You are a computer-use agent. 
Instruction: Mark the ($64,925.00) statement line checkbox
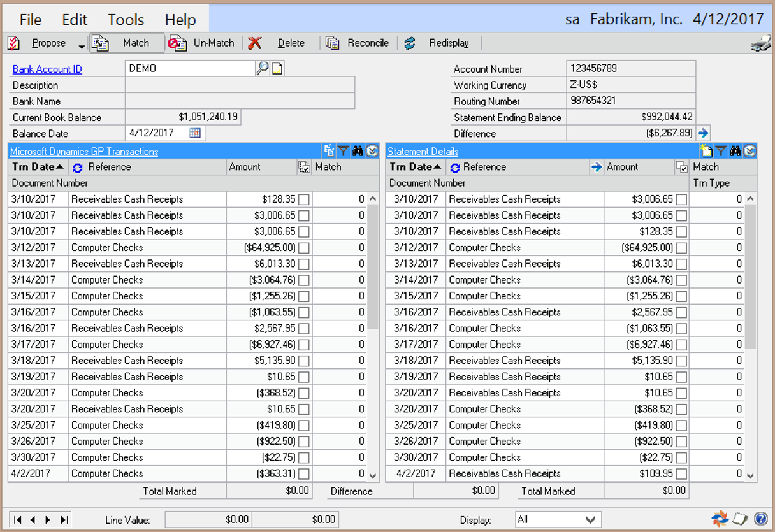681,248
